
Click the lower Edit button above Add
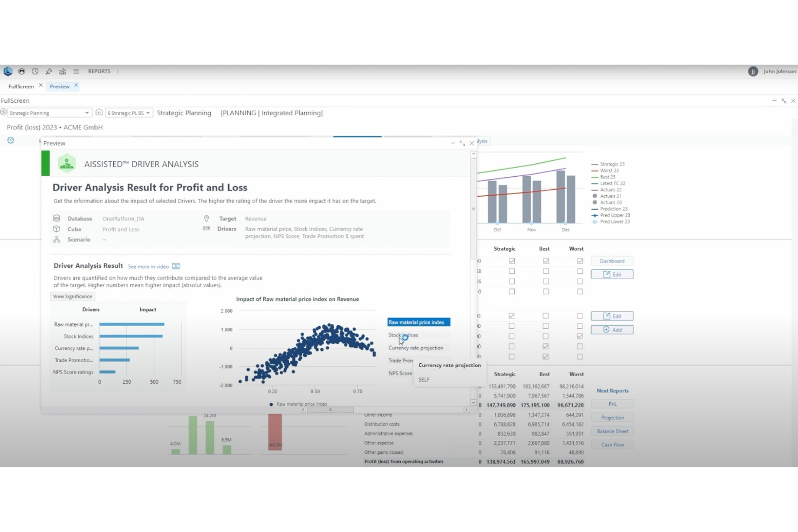(x=612, y=316)
